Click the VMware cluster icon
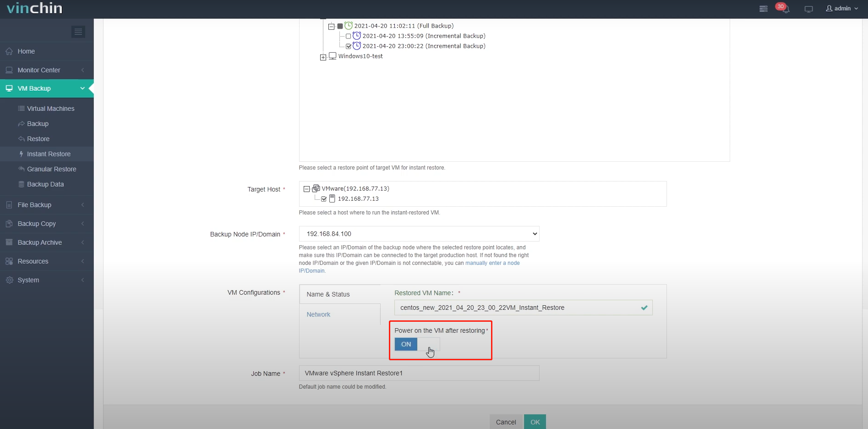 click(316, 188)
